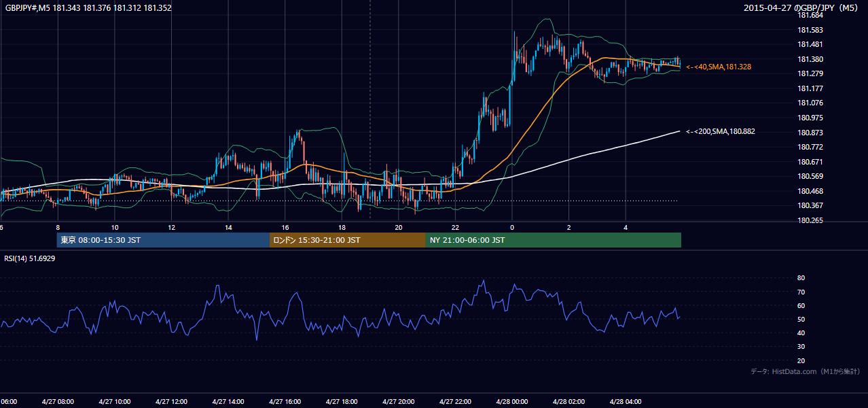
Task: Click RSI scale value 50
Action: tap(801, 319)
